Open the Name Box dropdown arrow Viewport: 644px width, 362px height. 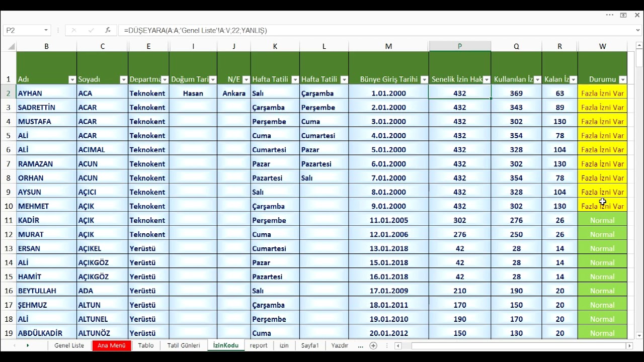coord(46,30)
